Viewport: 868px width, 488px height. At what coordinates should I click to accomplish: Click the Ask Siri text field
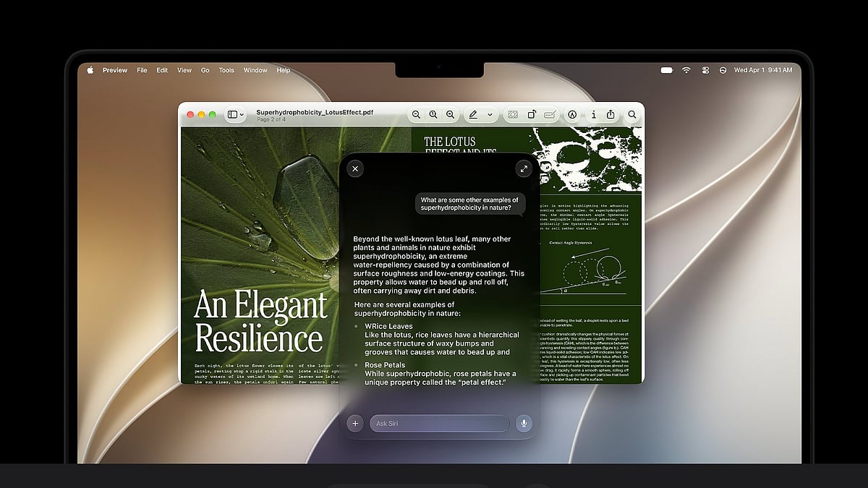[439, 424]
